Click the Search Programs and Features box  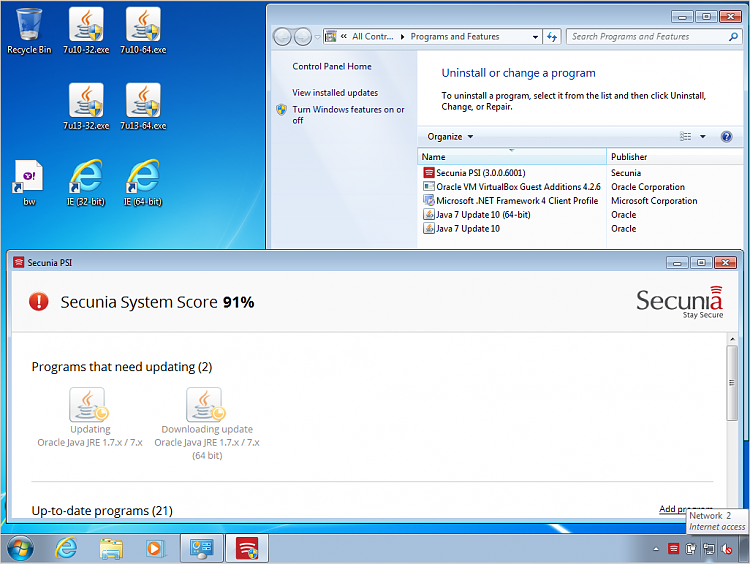click(x=647, y=37)
